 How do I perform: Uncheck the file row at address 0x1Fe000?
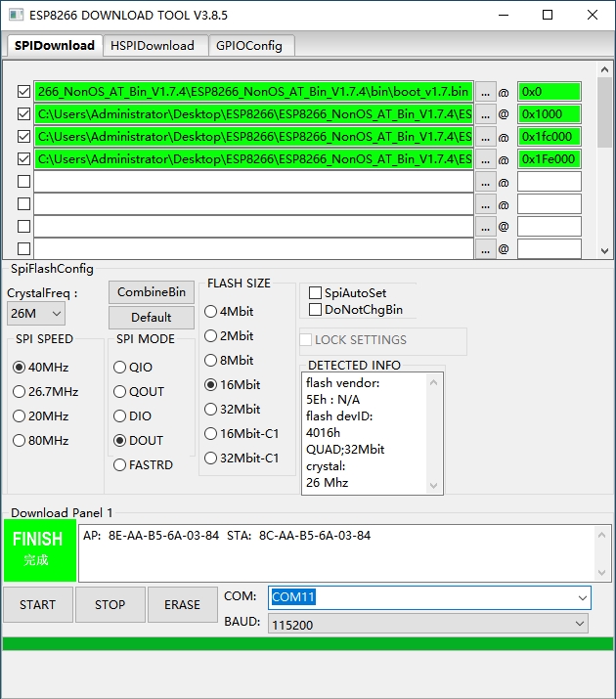pyautogui.click(x=23, y=158)
